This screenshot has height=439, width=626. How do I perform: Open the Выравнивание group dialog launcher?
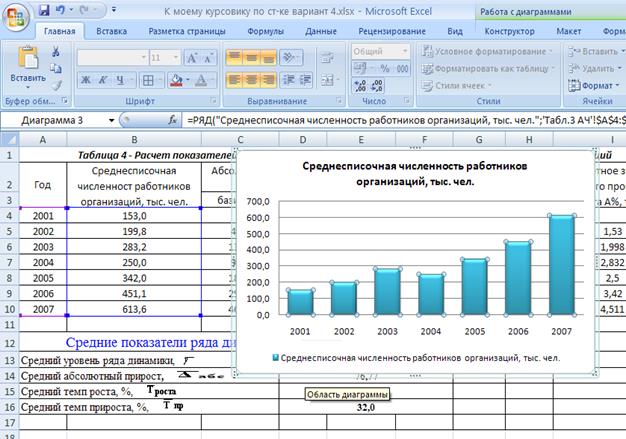pyautogui.click(x=339, y=101)
